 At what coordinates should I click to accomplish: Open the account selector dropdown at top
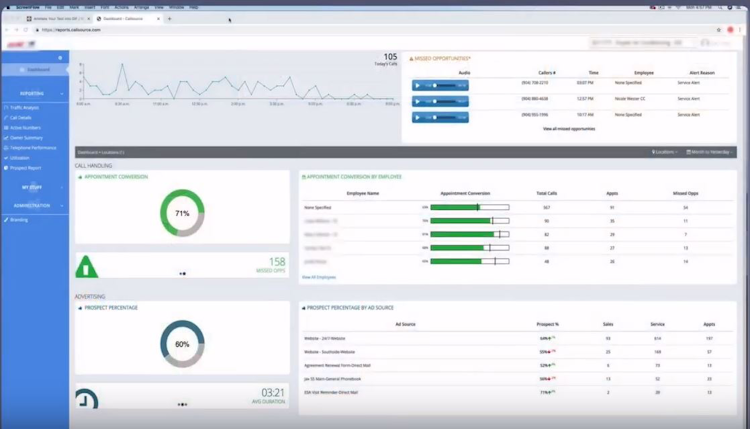tap(641, 43)
